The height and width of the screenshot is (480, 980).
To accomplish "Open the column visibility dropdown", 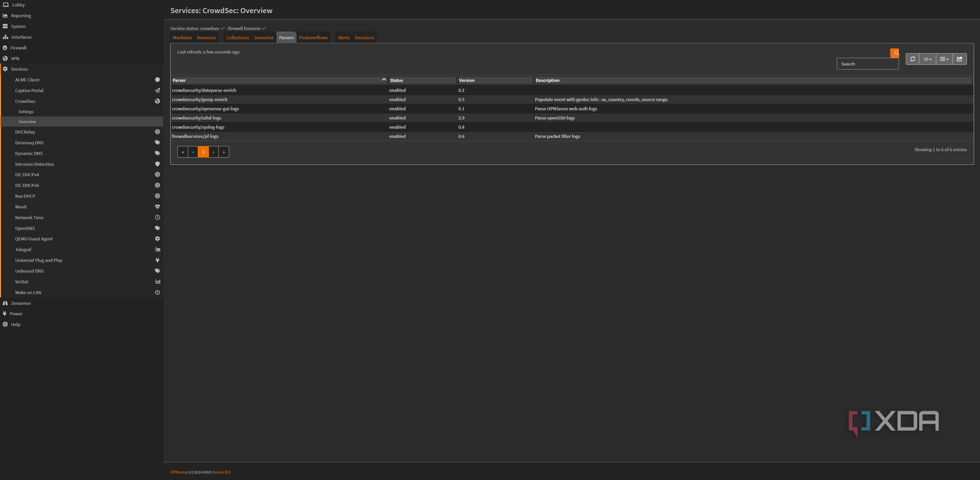I will click(944, 59).
